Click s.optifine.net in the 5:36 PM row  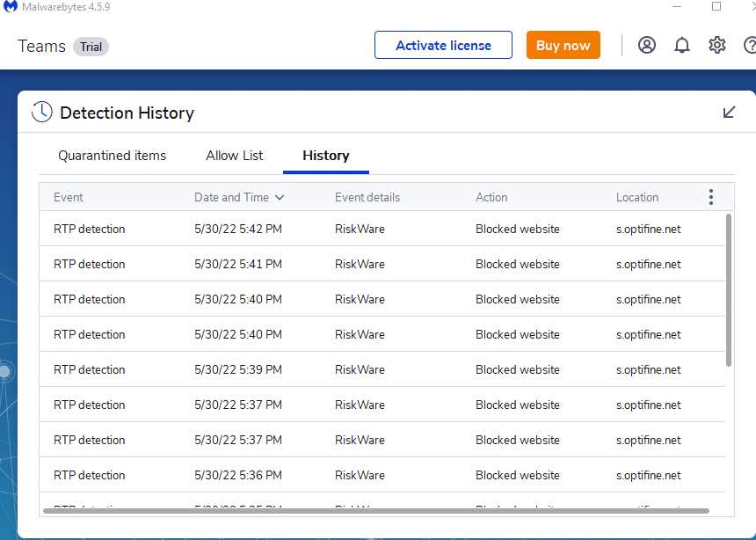[x=649, y=475]
